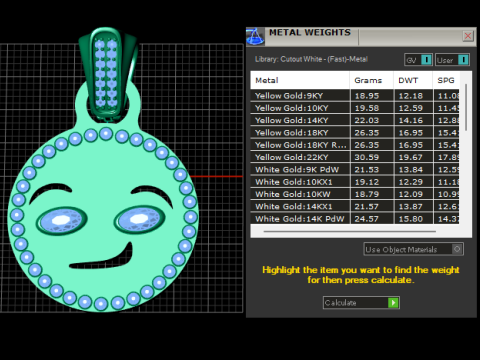
Task: Click the 15.80 DWT value
Action: coord(411,219)
